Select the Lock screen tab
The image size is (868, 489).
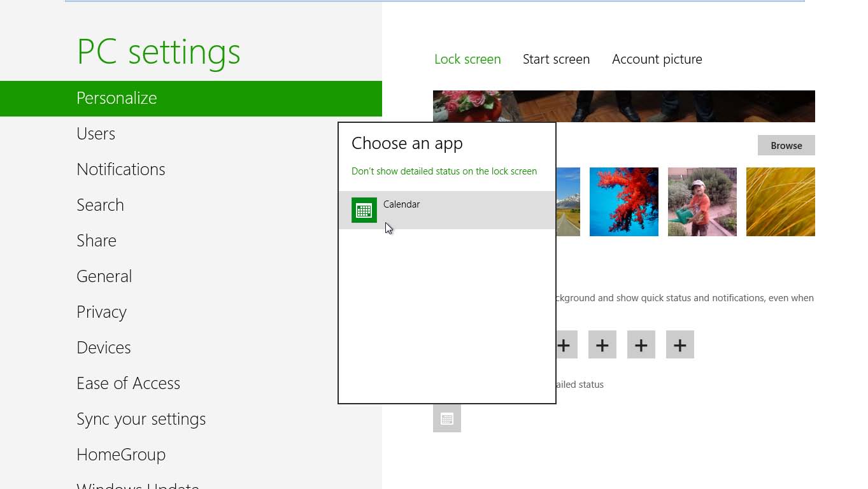[467, 59]
